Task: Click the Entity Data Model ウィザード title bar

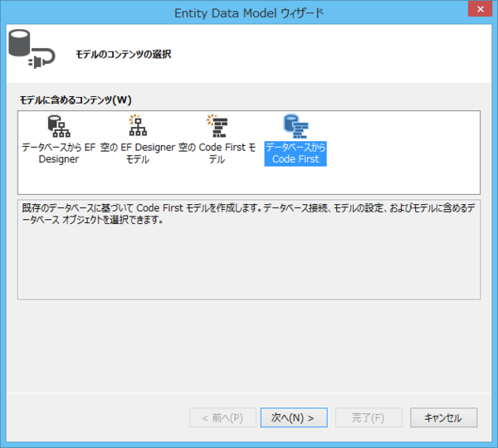Action: pos(249,13)
